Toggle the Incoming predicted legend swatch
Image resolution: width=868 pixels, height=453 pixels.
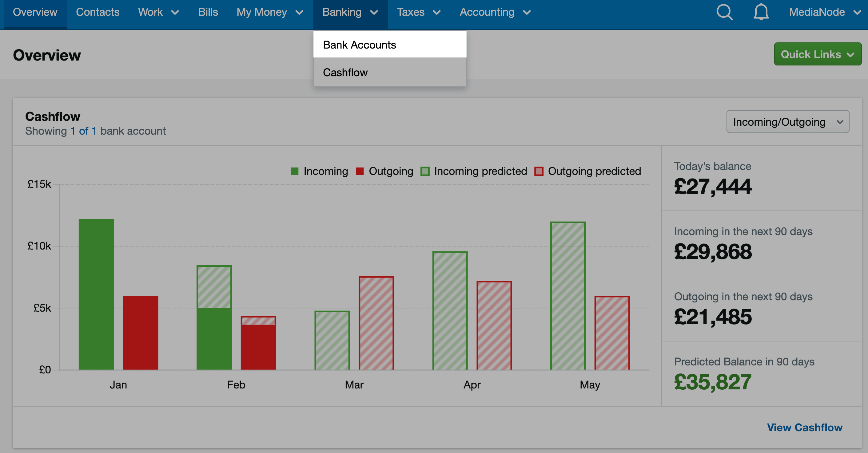(425, 171)
